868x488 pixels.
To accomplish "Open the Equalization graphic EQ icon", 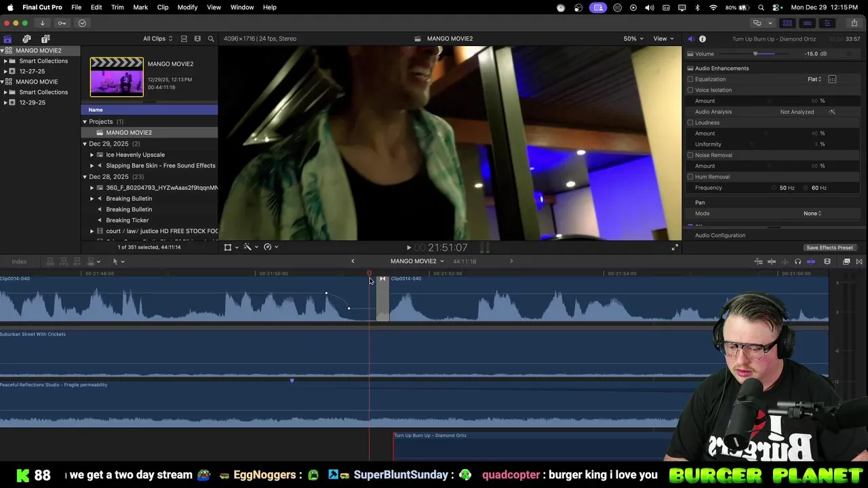I will click(832, 79).
